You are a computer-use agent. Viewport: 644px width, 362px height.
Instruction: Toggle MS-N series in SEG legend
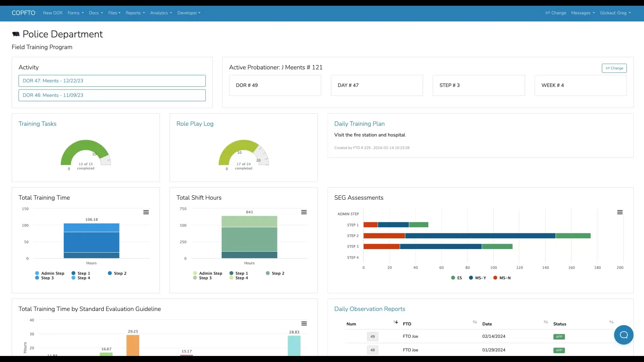click(x=502, y=278)
